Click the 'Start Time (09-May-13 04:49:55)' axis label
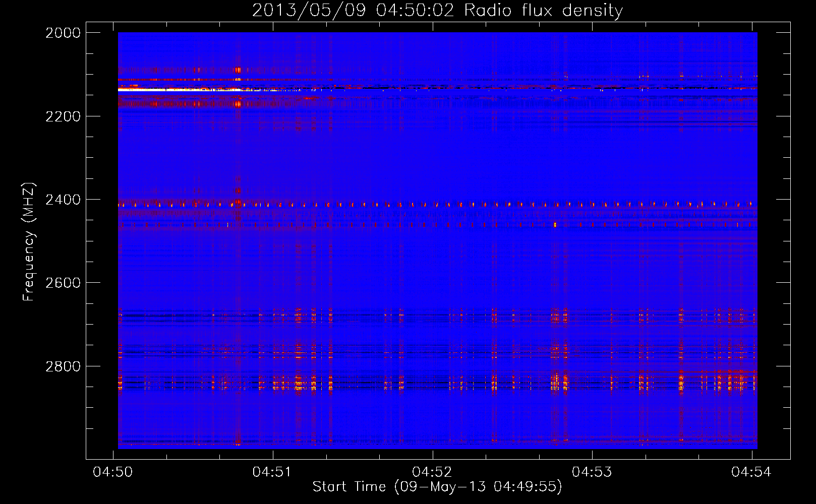This screenshot has height=504, width=816. (x=437, y=487)
